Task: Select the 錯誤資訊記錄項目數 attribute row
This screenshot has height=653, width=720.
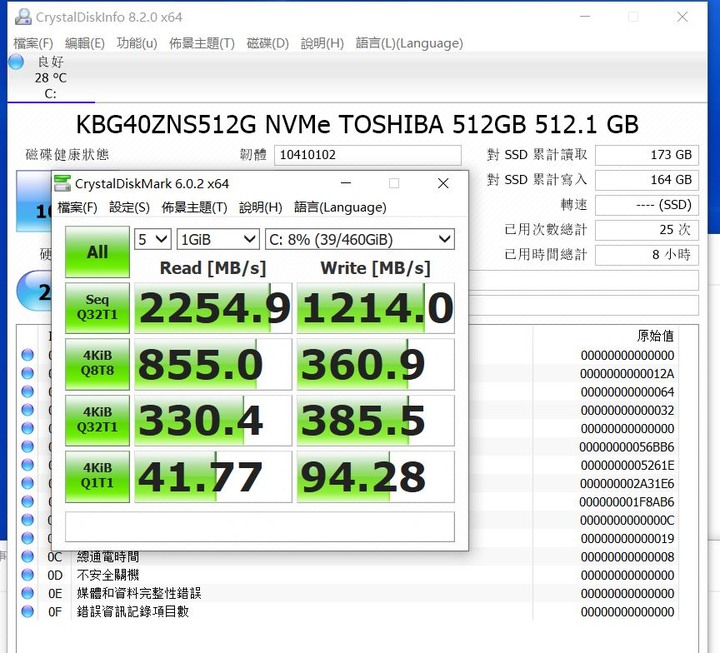Action: pyautogui.click(x=348, y=612)
